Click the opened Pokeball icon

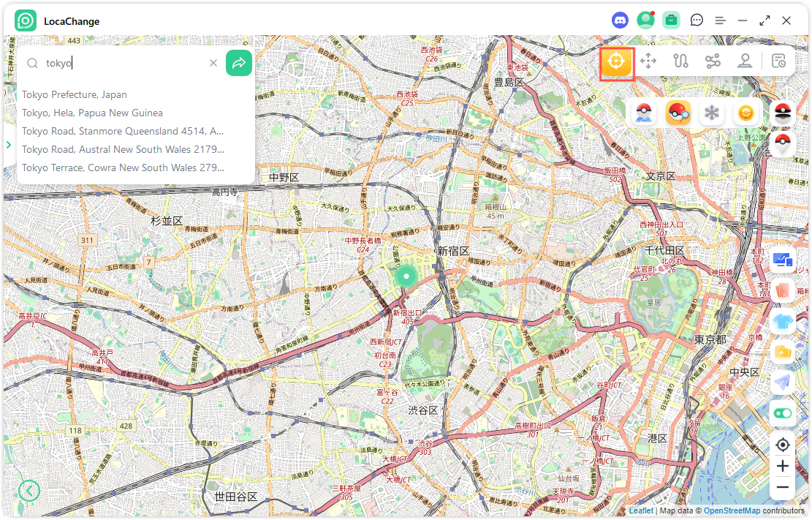coord(782,113)
